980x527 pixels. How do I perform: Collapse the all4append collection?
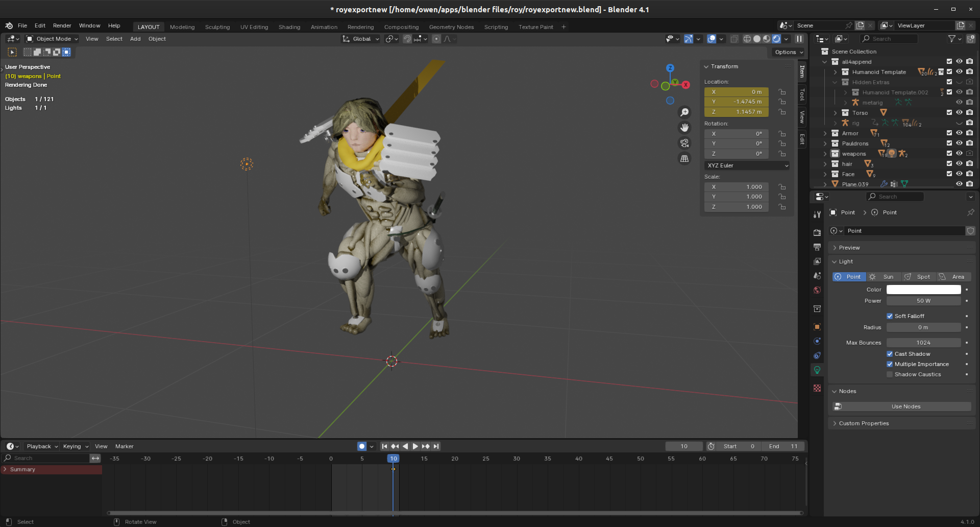(x=825, y=62)
